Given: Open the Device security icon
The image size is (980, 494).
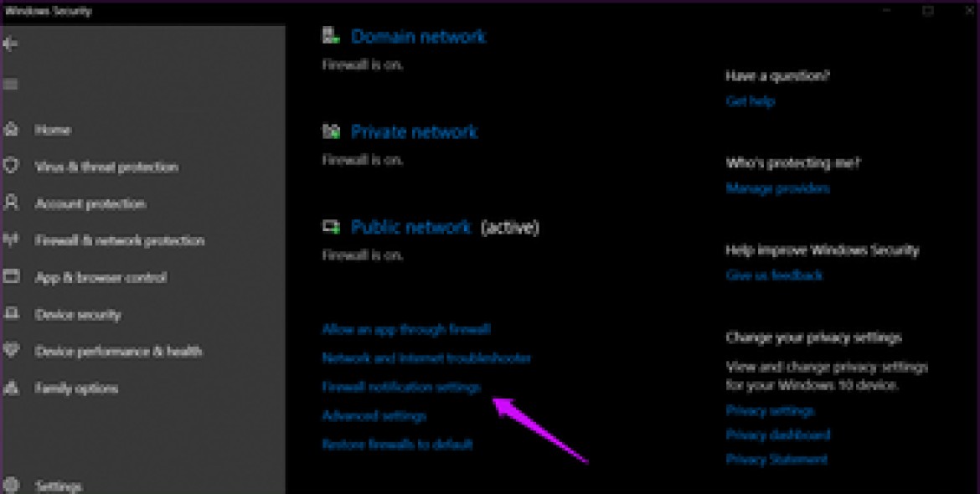Looking at the screenshot, I should tap(12, 314).
